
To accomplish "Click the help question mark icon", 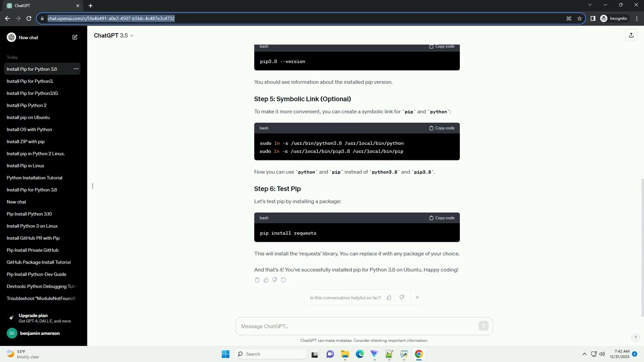I will coord(635,338).
